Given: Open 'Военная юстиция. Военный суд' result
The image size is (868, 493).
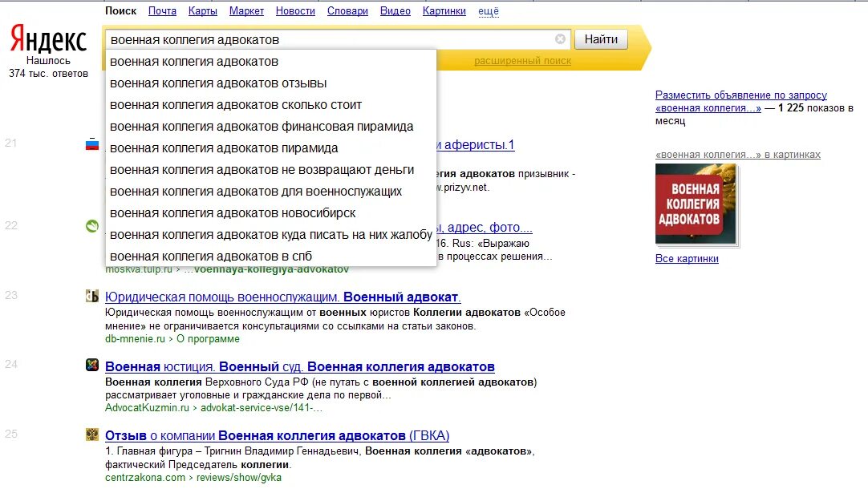Looking at the screenshot, I should [x=299, y=366].
